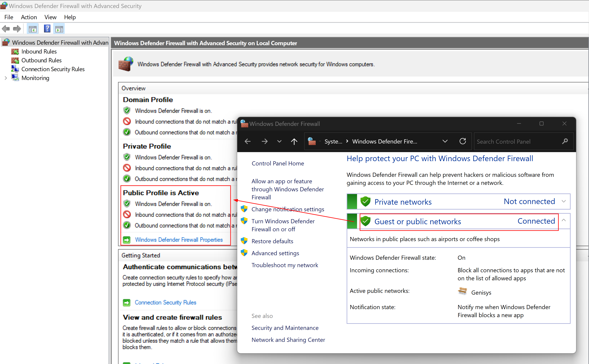Viewport: 589px width, 364px height.
Task: Click Show/Hide Action Pane toolbar icon
Action: tap(59, 29)
